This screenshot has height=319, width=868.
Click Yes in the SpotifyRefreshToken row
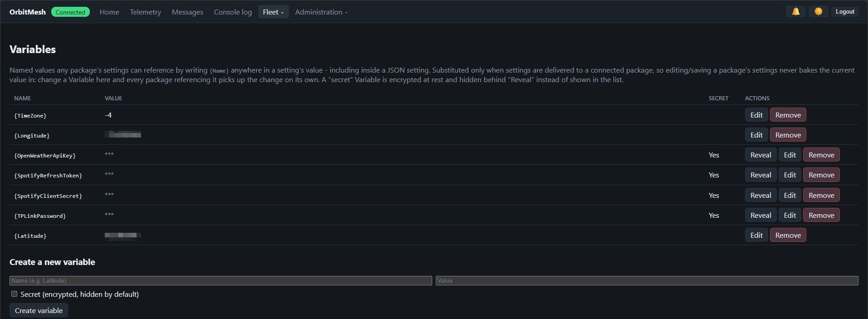tap(714, 175)
